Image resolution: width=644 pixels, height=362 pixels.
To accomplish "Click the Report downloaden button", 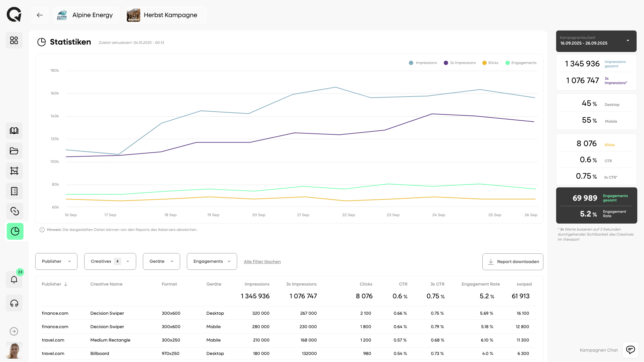I will coord(513,262).
